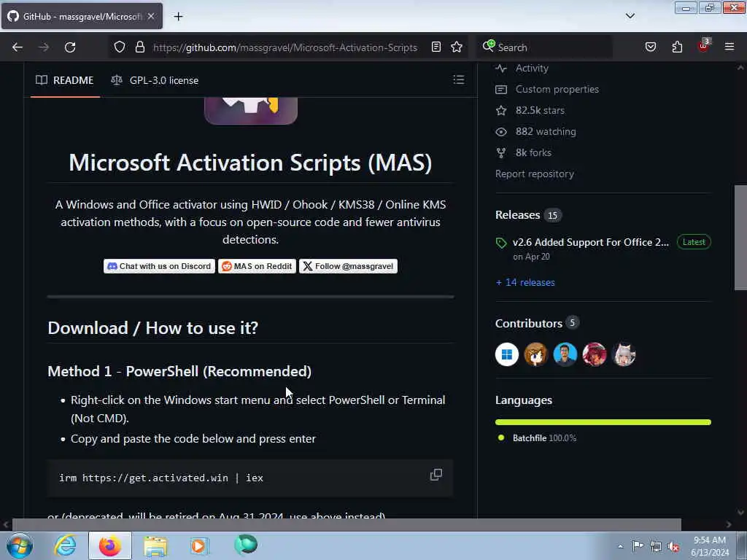Launch Internet Explorer from the taskbar
Viewport: 747px width, 560px height.
pyautogui.click(x=65, y=545)
